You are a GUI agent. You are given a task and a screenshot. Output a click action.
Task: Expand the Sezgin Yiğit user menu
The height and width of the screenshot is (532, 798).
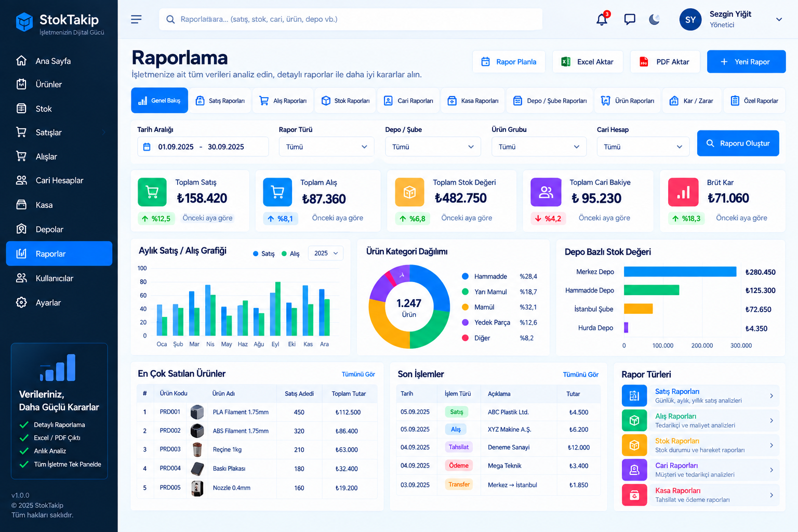[779, 19]
